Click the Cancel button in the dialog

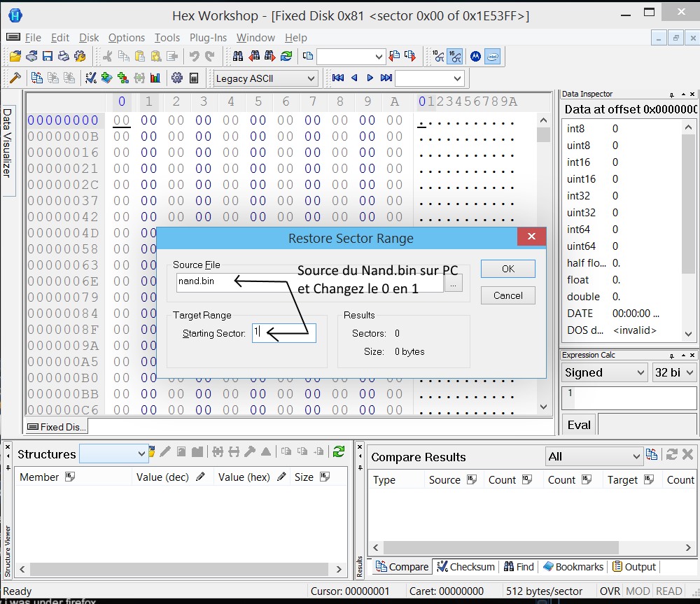coord(507,295)
